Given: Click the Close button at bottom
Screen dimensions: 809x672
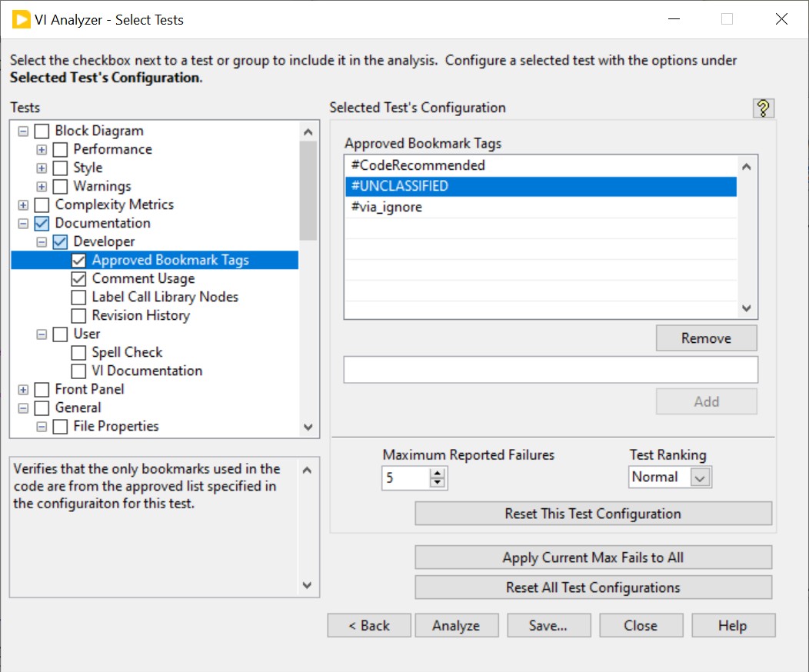Looking at the screenshot, I should (641, 625).
